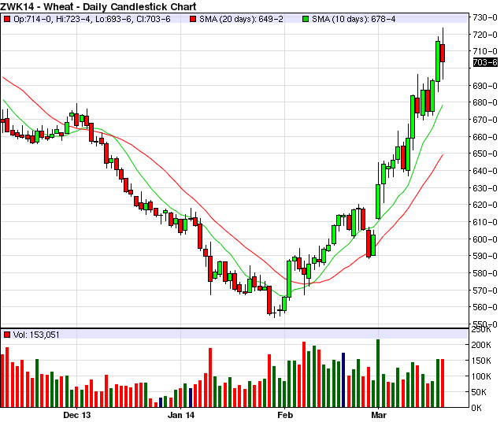504x422 pixels.
Task: Click the 720-0 price axis label
Action: click(x=485, y=35)
